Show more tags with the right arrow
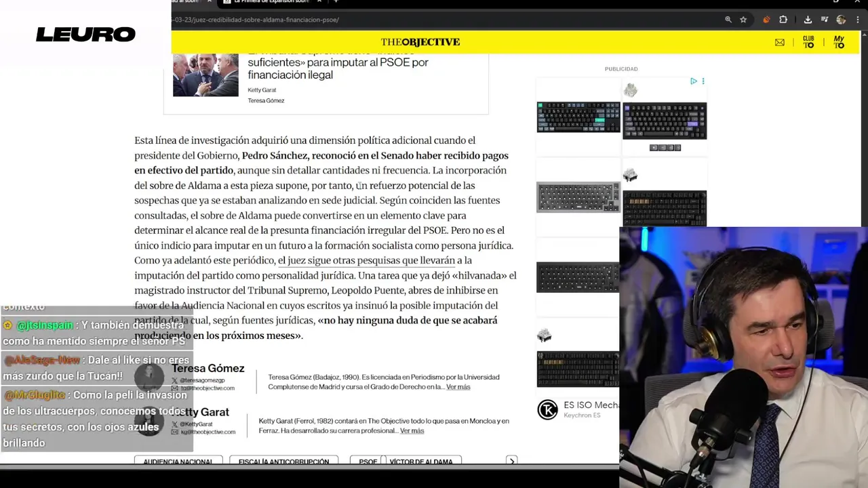The height and width of the screenshot is (488, 868). click(x=512, y=461)
